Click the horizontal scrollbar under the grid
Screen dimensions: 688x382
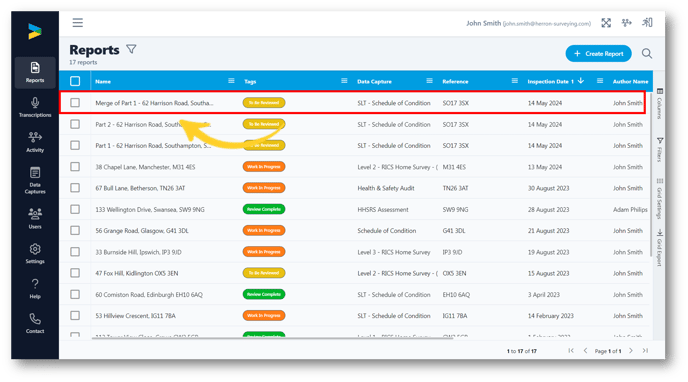coord(272,338)
